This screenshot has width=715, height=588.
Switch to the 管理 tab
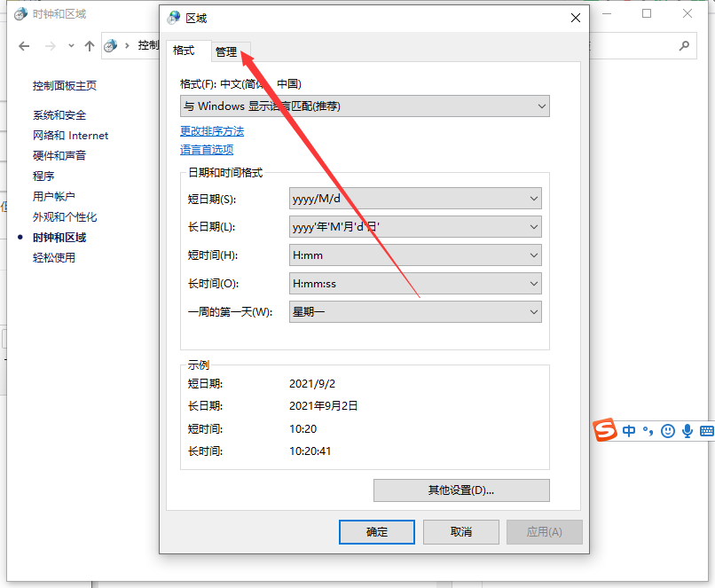coord(228,51)
